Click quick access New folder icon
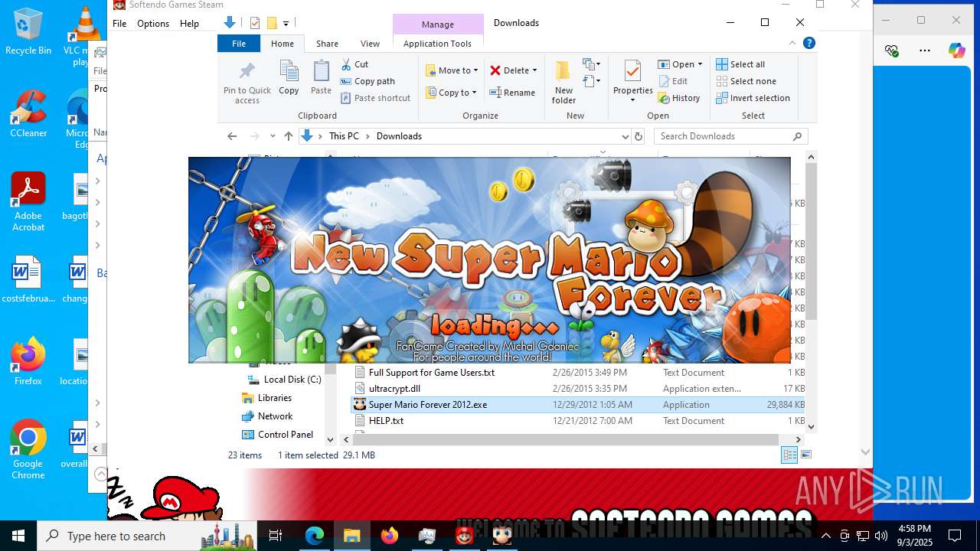This screenshot has height=551, width=980. pos(271,23)
